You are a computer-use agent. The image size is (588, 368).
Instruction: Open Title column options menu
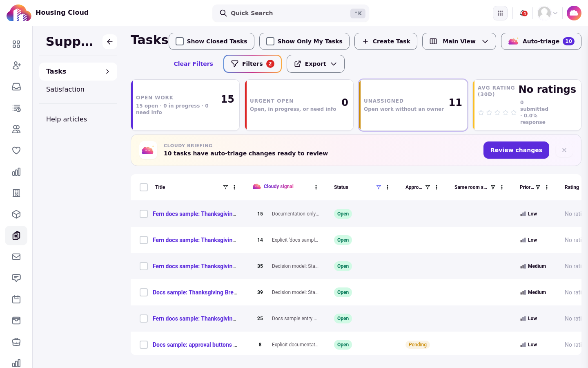234,187
